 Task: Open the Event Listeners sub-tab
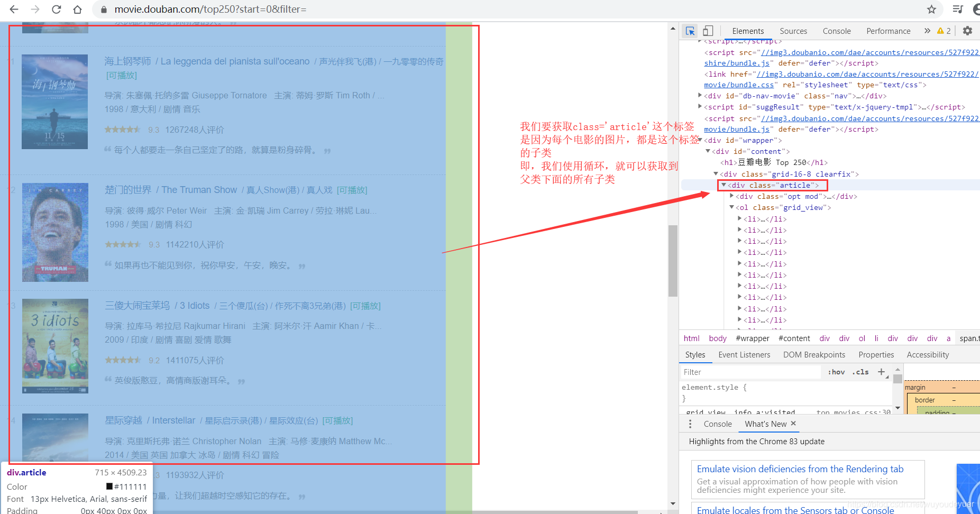click(x=744, y=355)
